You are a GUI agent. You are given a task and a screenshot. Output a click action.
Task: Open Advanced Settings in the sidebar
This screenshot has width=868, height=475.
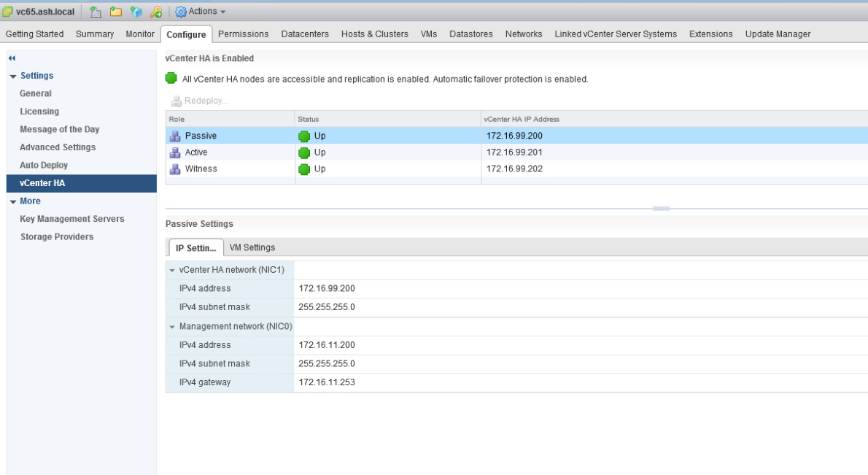58,147
